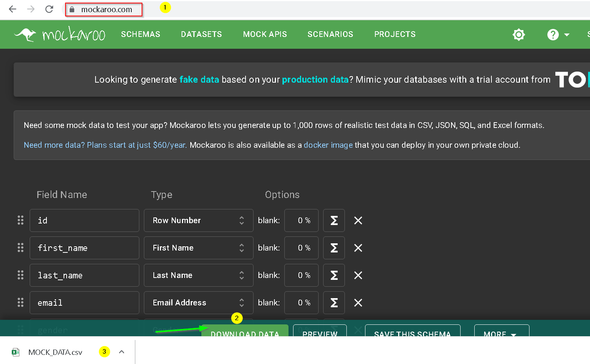Remove the id field with its X

(358, 220)
